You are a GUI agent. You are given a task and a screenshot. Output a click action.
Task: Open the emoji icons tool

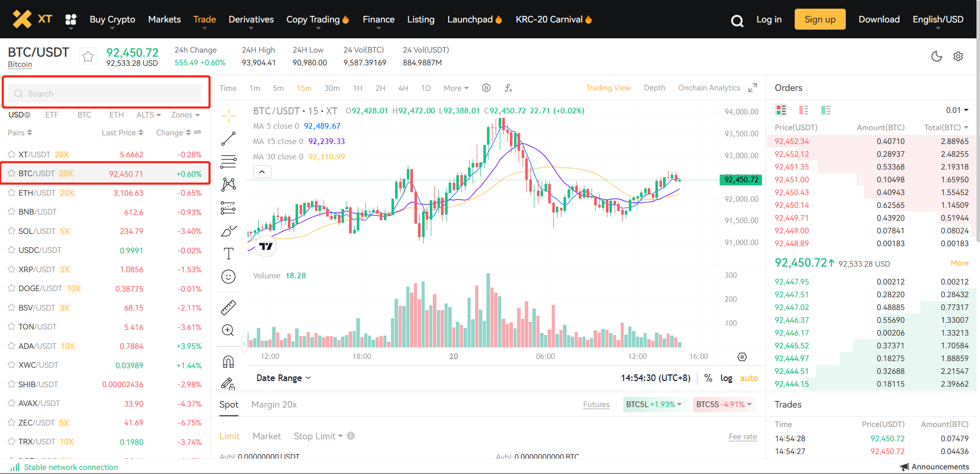pos(228,276)
